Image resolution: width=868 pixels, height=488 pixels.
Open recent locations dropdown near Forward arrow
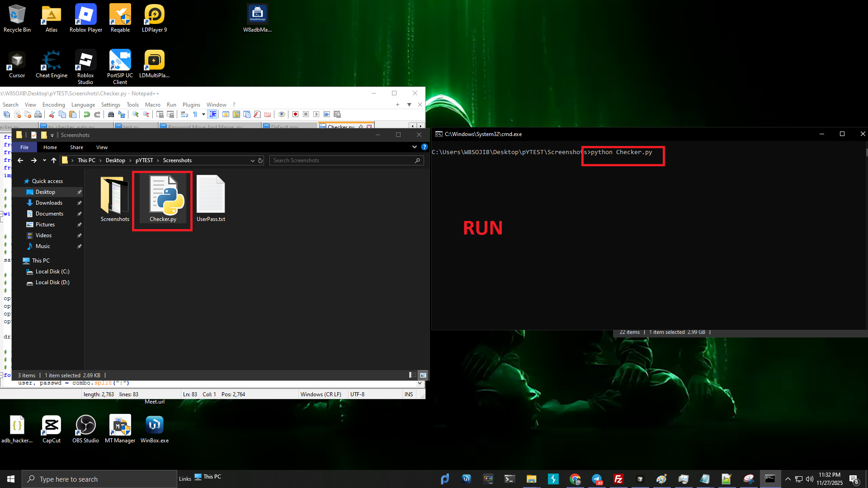[x=44, y=160]
